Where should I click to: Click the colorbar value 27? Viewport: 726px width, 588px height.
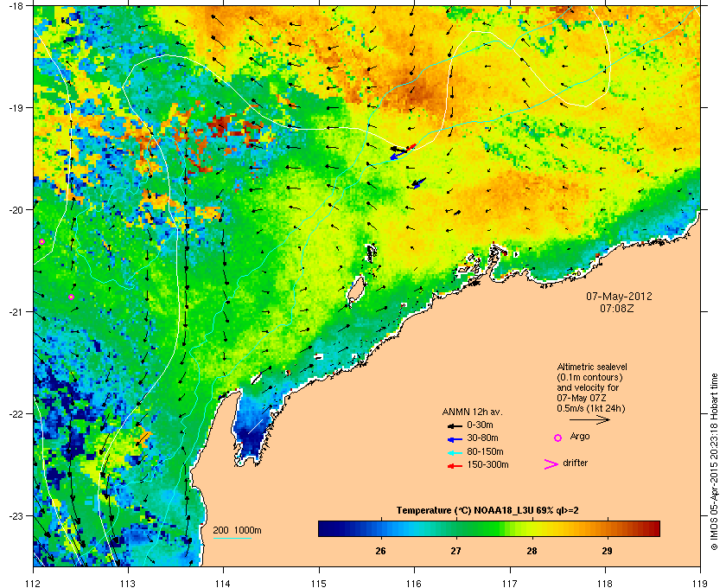(456, 551)
